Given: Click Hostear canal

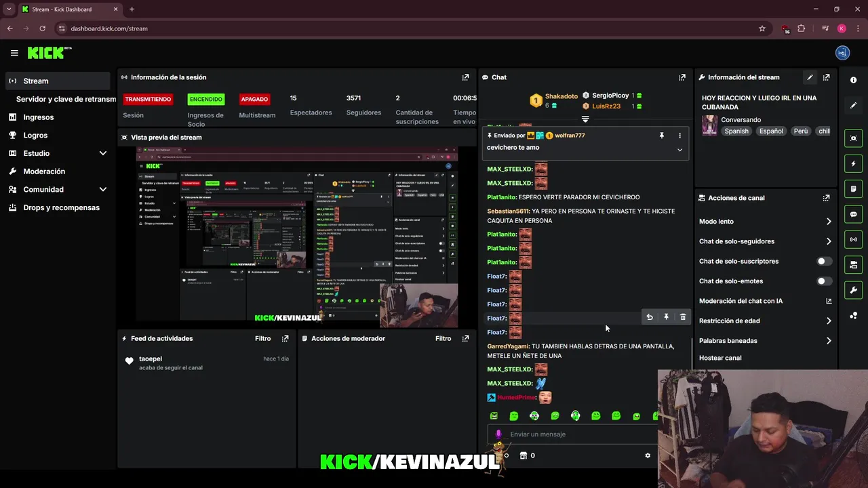Looking at the screenshot, I should (x=720, y=358).
